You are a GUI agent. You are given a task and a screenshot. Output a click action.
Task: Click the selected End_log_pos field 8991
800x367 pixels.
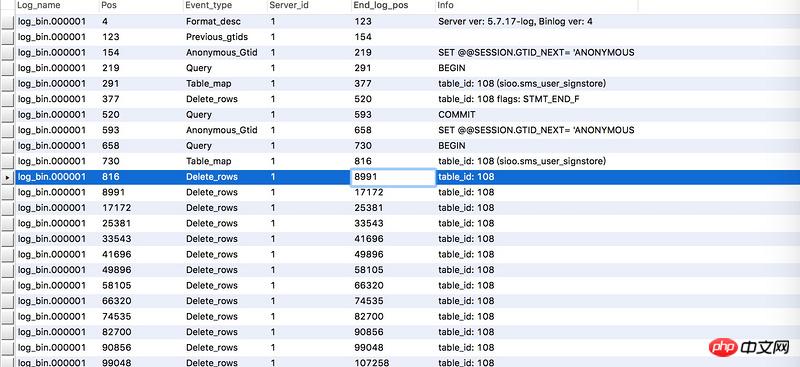[393, 177]
